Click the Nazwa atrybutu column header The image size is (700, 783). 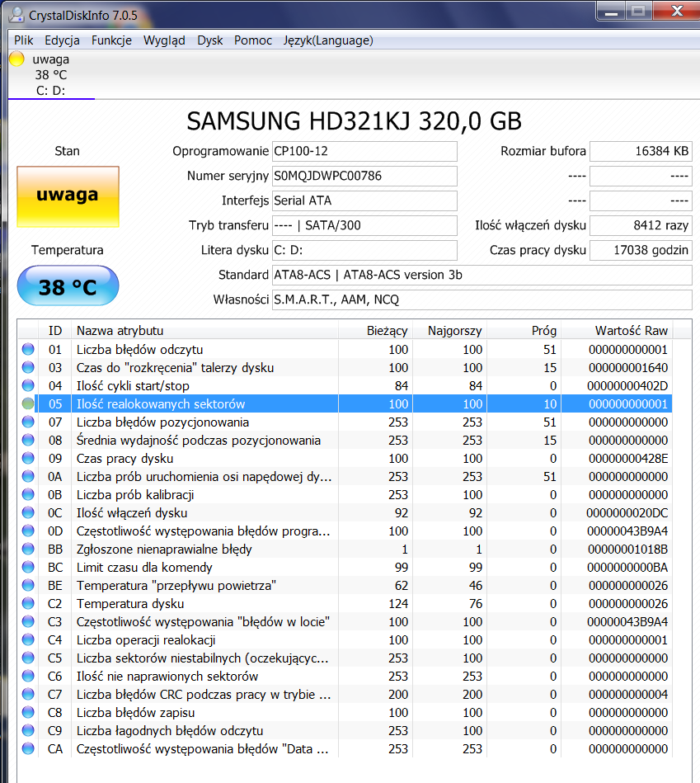[x=205, y=331]
